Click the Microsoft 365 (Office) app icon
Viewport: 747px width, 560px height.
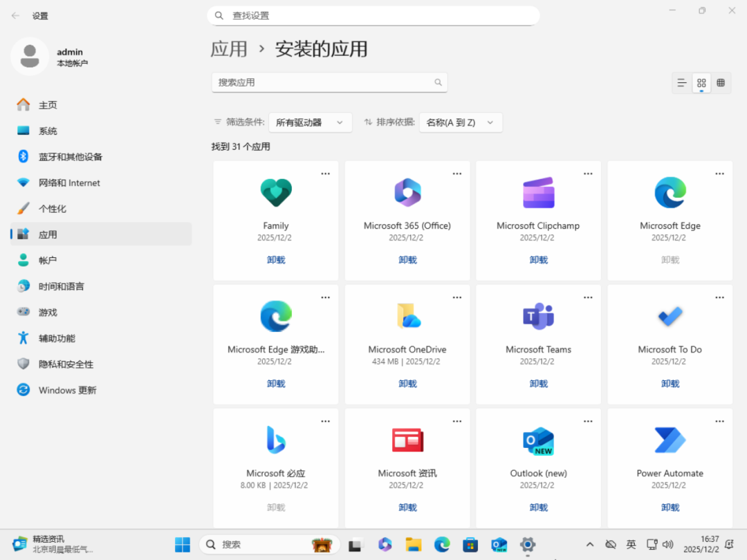click(407, 192)
